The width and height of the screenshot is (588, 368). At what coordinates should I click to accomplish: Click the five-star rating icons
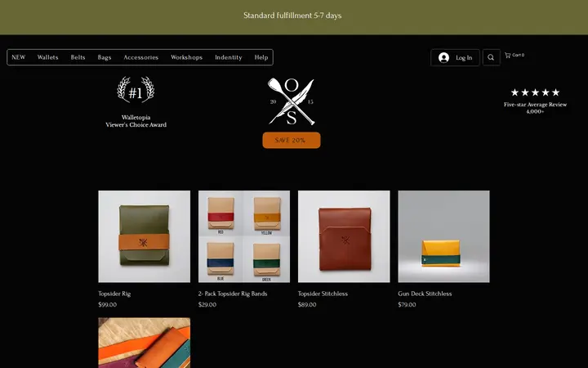point(535,92)
